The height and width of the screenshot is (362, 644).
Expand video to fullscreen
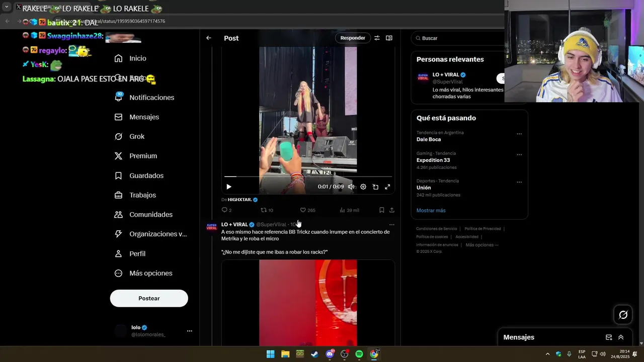click(x=387, y=187)
